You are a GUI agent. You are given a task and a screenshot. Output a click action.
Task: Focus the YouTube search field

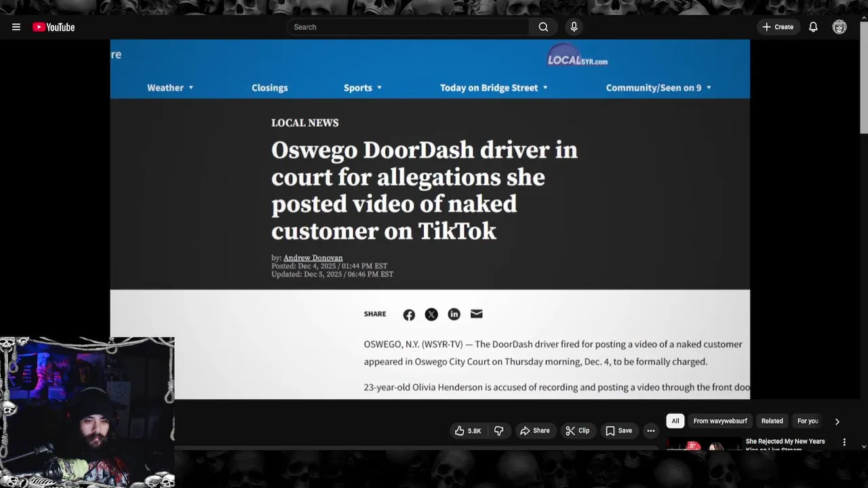tap(408, 27)
